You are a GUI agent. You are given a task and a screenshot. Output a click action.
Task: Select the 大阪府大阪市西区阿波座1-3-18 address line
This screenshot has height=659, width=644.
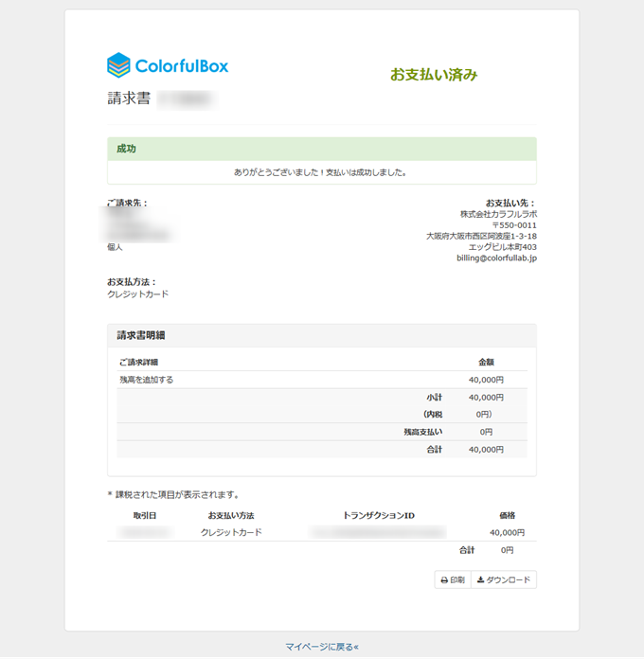481,236
